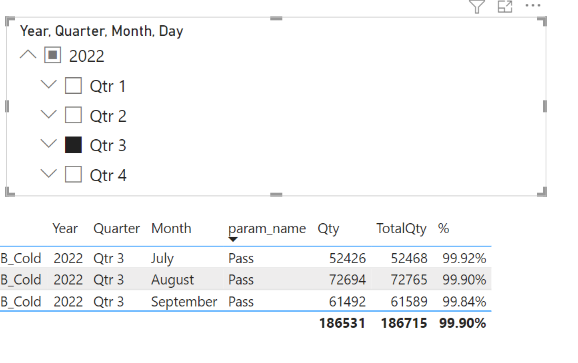Viewport: 578px width, 363px height.
Task: Sort table by TotalQty column header
Action: [x=401, y=229]
